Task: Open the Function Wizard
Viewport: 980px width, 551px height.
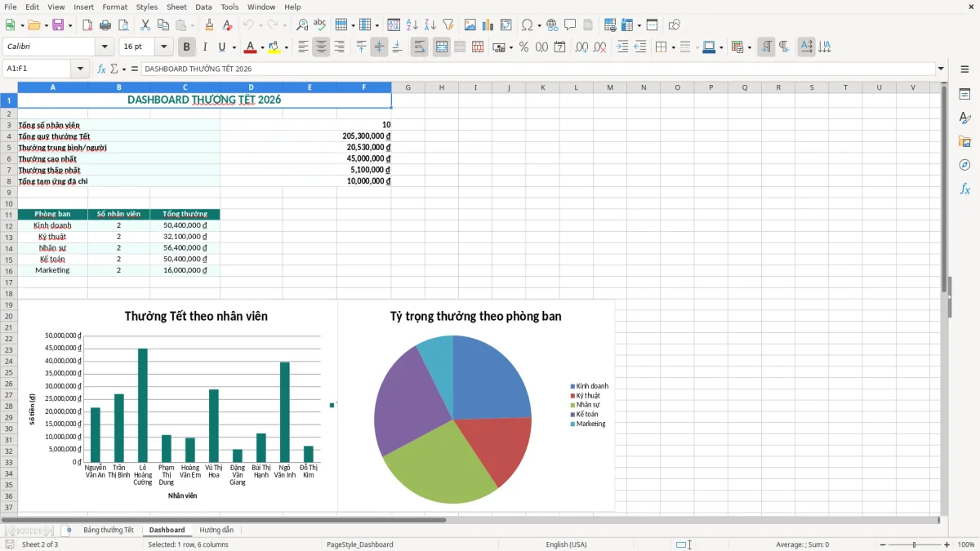Action: [102, 69]
